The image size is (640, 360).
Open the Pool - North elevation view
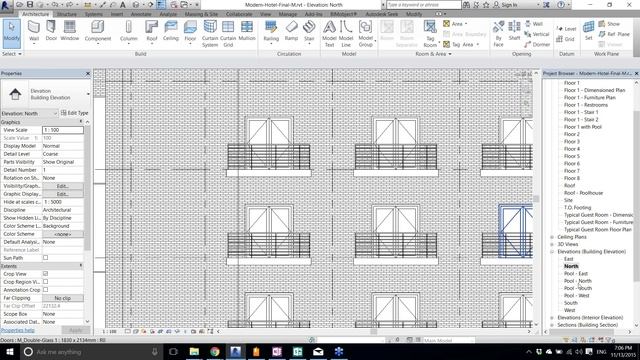point(578,281)
